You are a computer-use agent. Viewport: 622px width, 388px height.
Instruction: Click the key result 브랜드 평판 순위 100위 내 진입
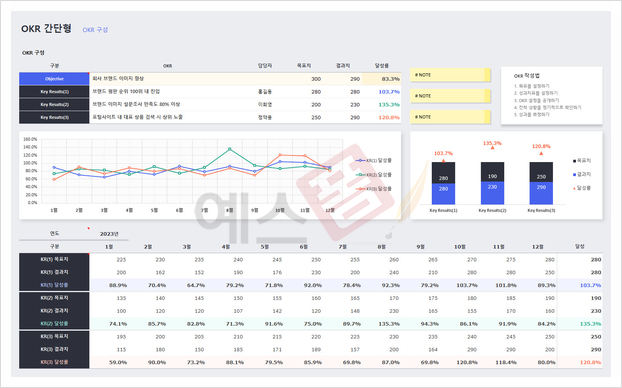point(126,92)
